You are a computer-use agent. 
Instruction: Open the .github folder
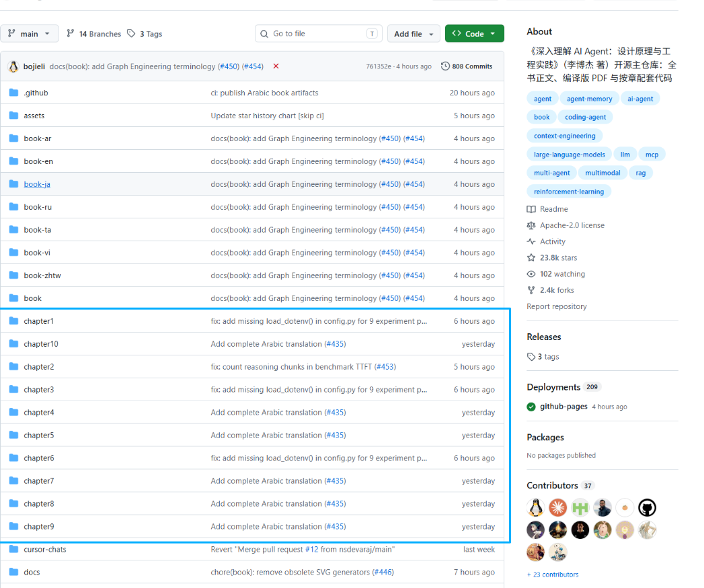coord(36,93)
